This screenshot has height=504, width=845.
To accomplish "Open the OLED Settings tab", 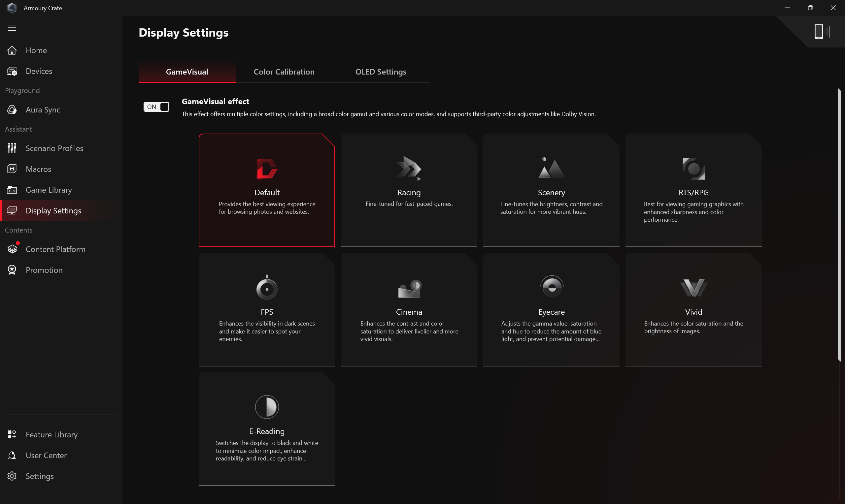I will pos(381,72).
